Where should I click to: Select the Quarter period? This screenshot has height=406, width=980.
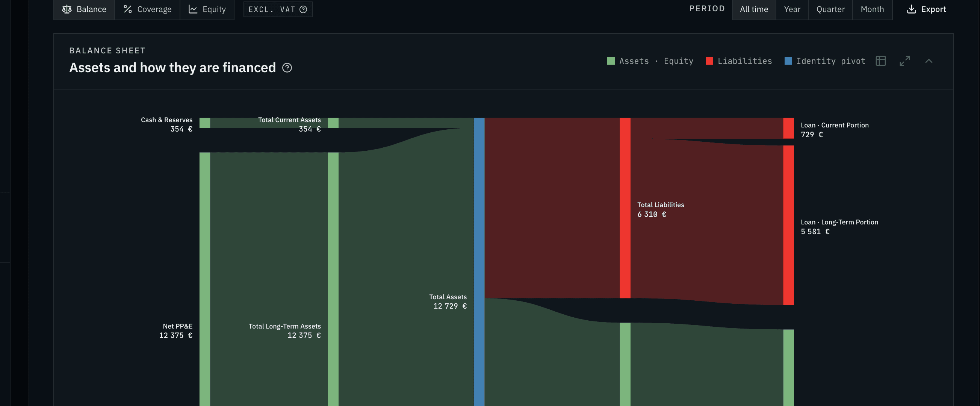pyautogui.click(x=830, y=9)
